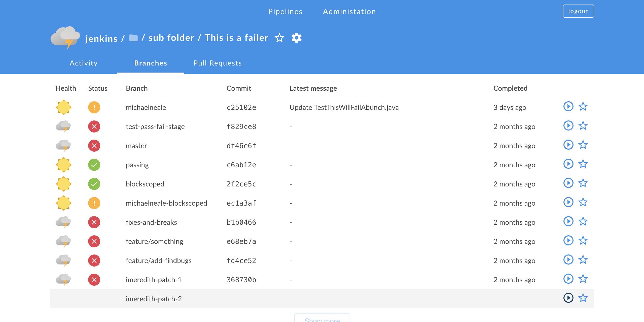Screen dimensions: 644x322
Task: Click the unstable status icon for michaelneale
Action: pyautogui.click(x=94, y=107)
